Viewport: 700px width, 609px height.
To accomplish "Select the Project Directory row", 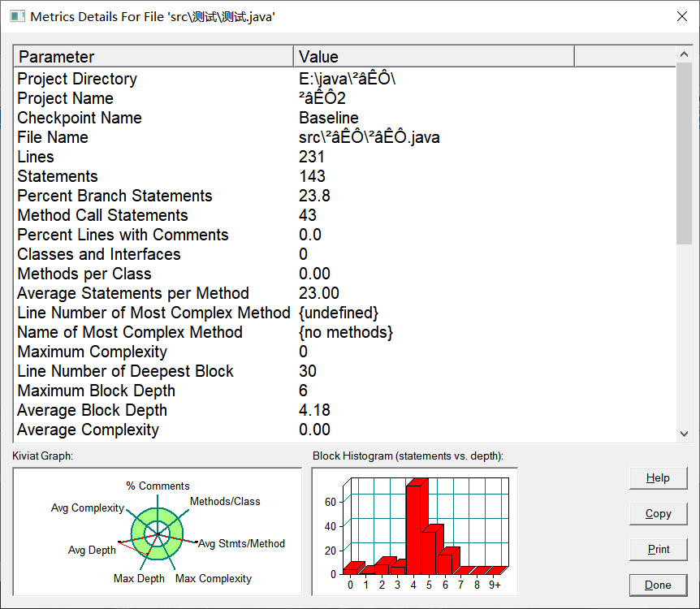I will 344,79.
